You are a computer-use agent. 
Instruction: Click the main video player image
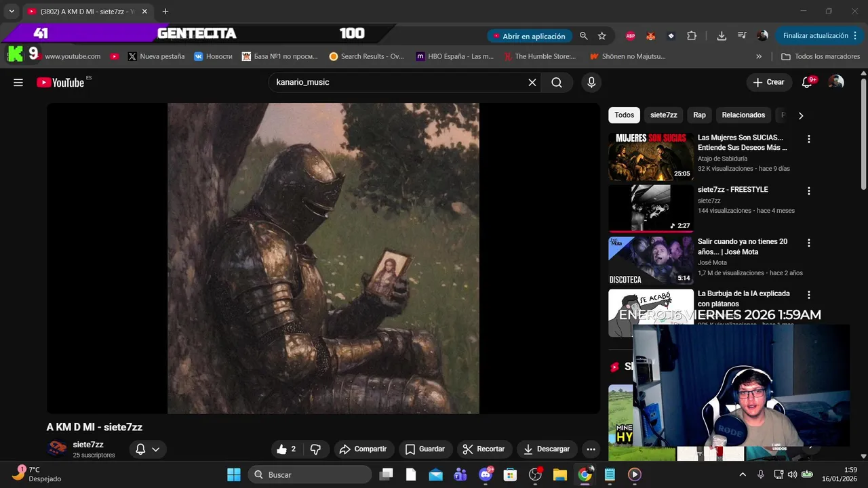coord(323,258)
